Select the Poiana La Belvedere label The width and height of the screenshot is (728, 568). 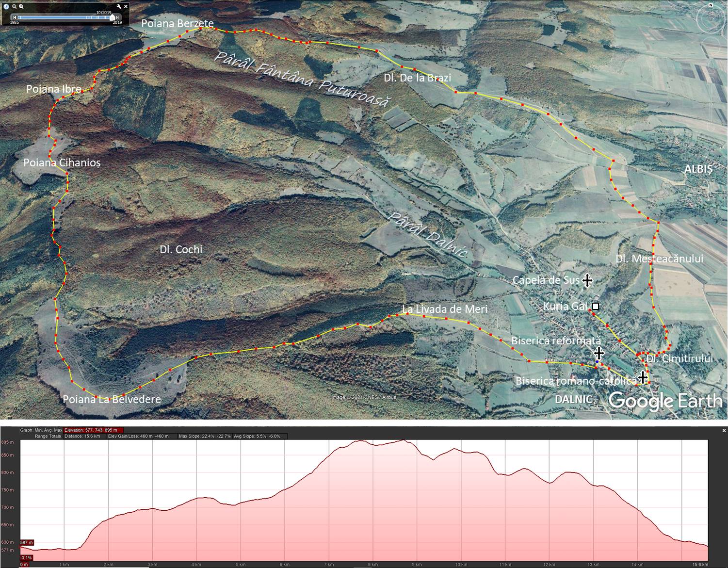(112, 399)
